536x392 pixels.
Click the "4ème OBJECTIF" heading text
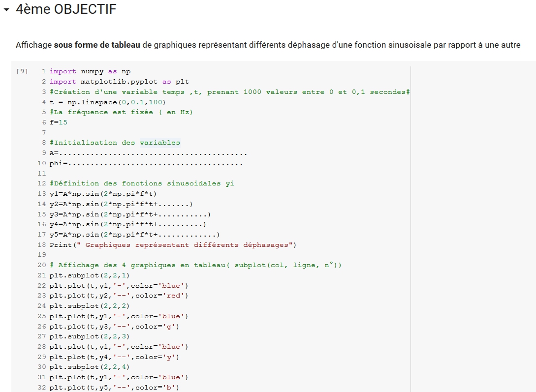[x=66, y=9]
